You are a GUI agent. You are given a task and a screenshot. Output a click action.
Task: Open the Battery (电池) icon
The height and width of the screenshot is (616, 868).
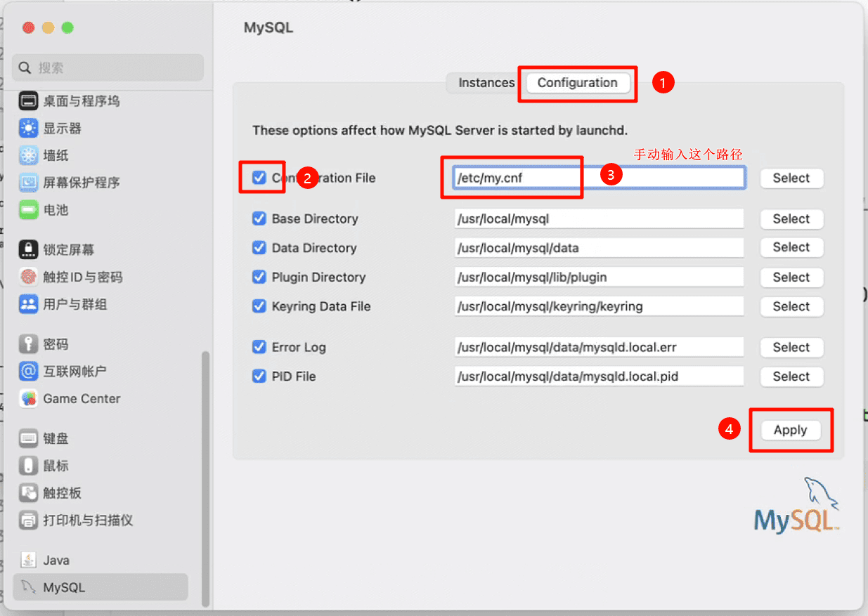coord(28,210)
